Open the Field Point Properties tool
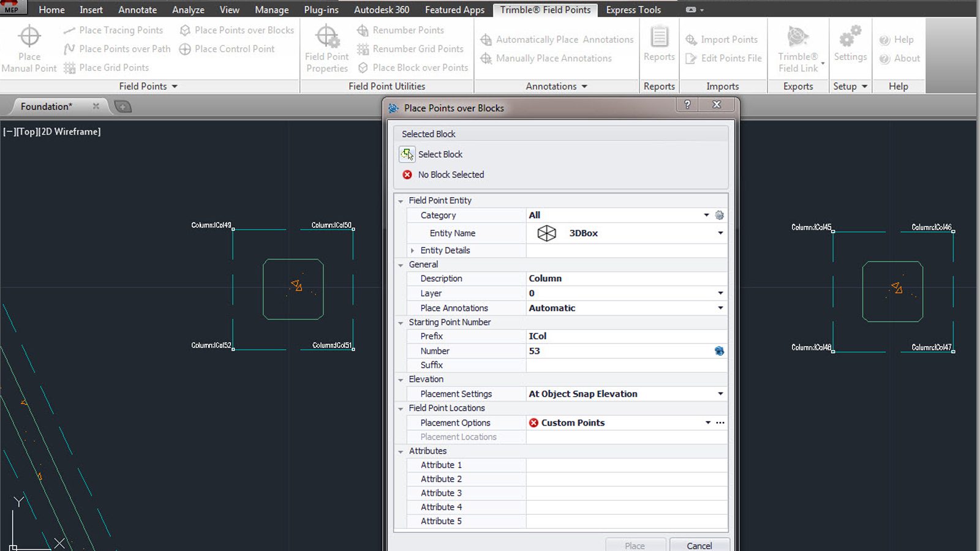 [x=327, y=37]
